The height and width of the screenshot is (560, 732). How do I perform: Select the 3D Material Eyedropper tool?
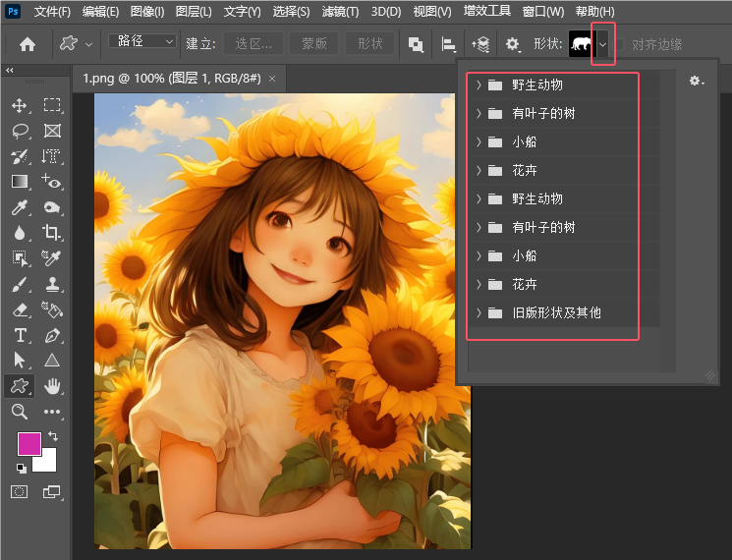[x=51, y=257]
